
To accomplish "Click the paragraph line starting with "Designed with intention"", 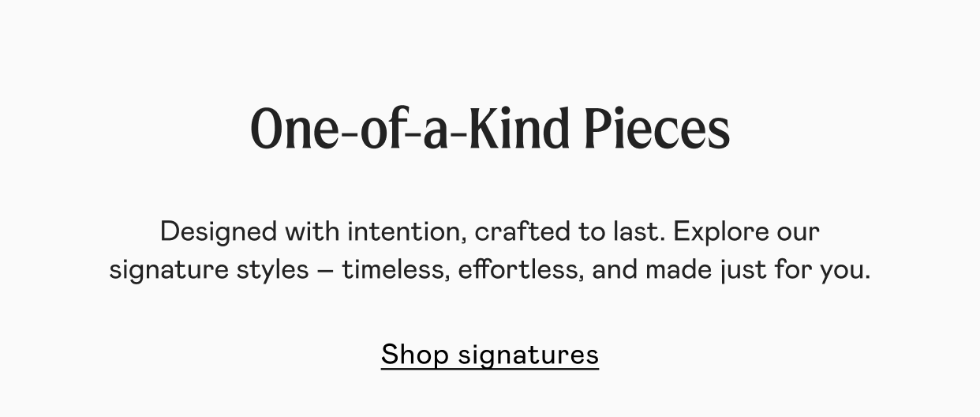I will coord(489,232).
